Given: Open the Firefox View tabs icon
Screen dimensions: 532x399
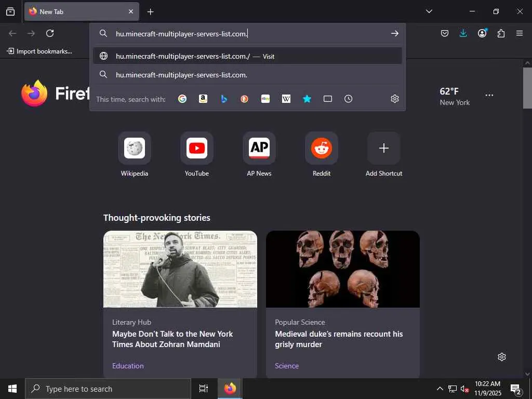Looking at the screenshot, I should pyautogui.click(x=10, y=11).
